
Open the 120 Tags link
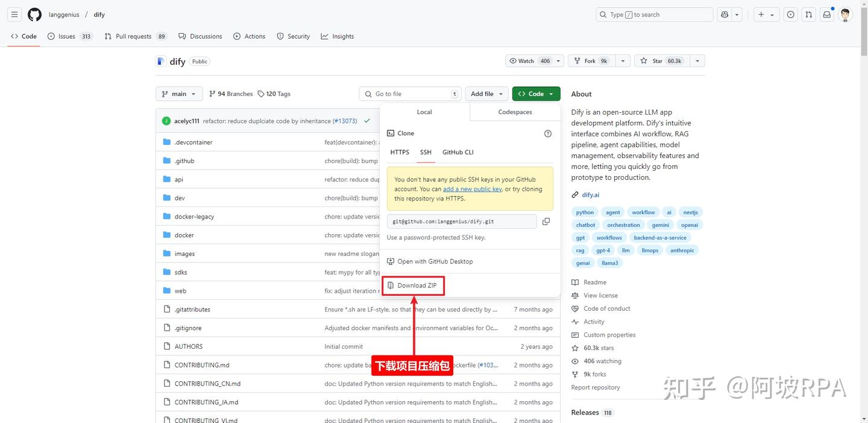click(x=274, y=94)
